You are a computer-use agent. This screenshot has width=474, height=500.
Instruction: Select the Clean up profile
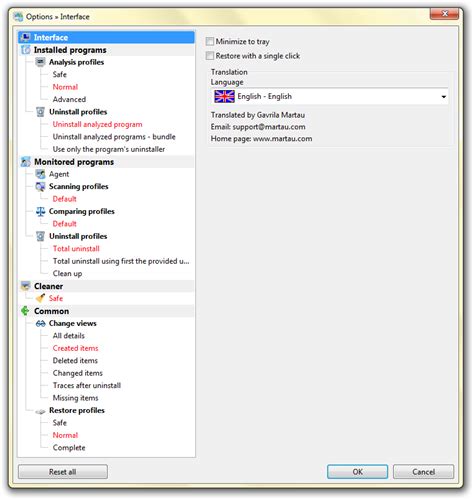click(67, 274)
